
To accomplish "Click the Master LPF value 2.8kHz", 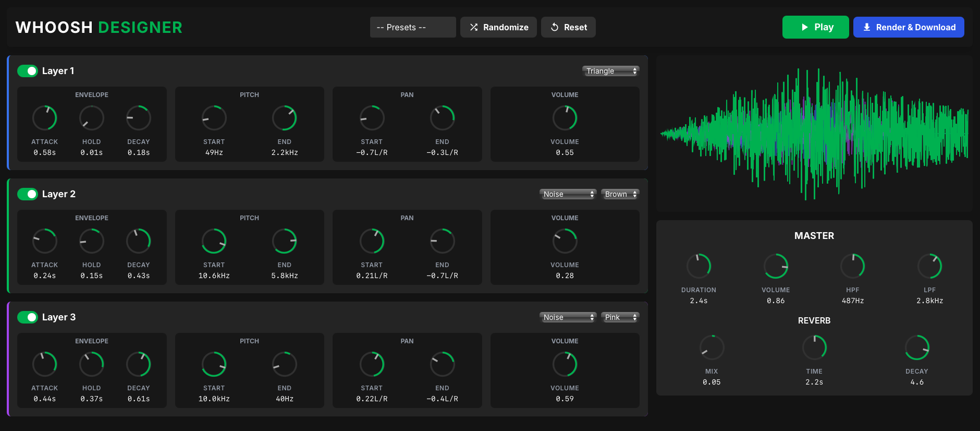I will (930, 301).
